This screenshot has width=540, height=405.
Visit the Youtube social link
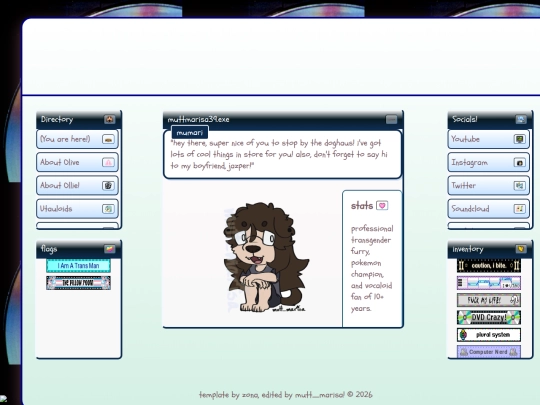tap(489, 139)
